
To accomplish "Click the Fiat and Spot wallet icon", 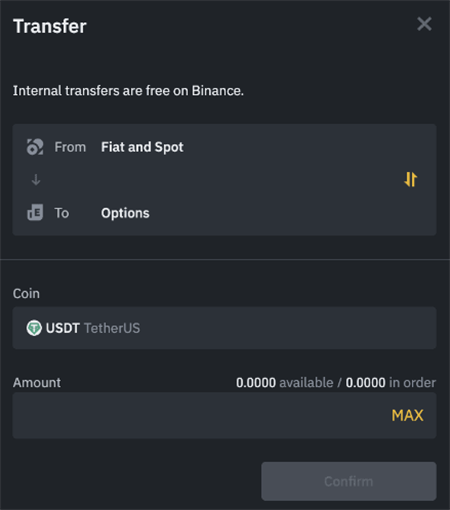I will [x=35, y=147].
